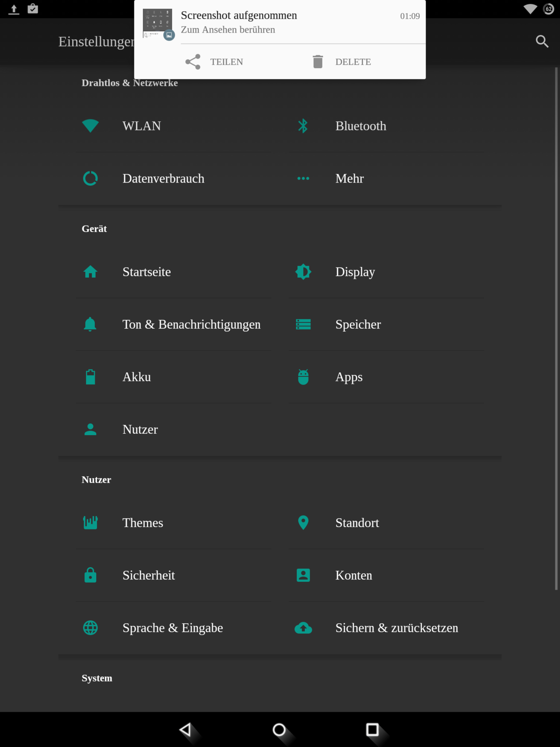Tap the Apps android icon
Image resolution: width=560 pixels, height=747 pixels.
(303, 377)
